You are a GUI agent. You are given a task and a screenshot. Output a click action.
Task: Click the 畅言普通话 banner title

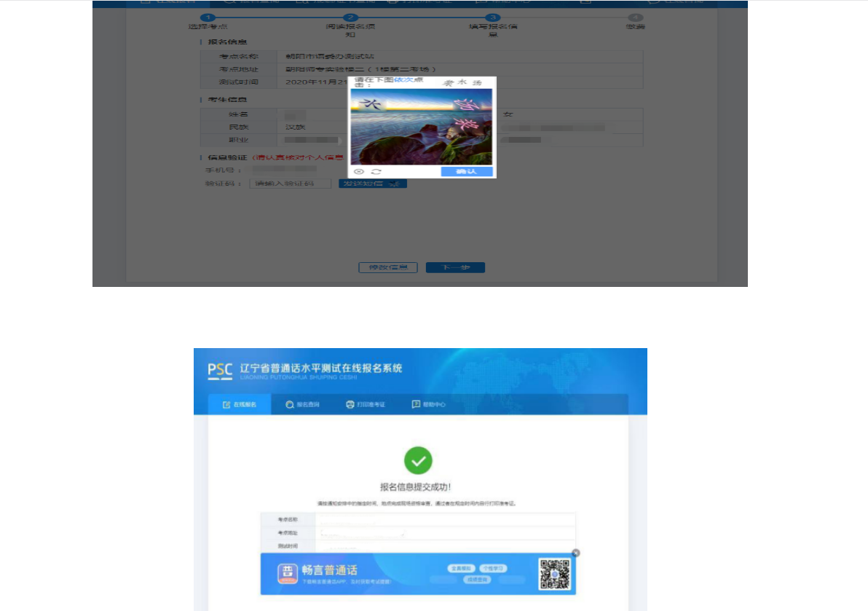(x=329, y=570)
